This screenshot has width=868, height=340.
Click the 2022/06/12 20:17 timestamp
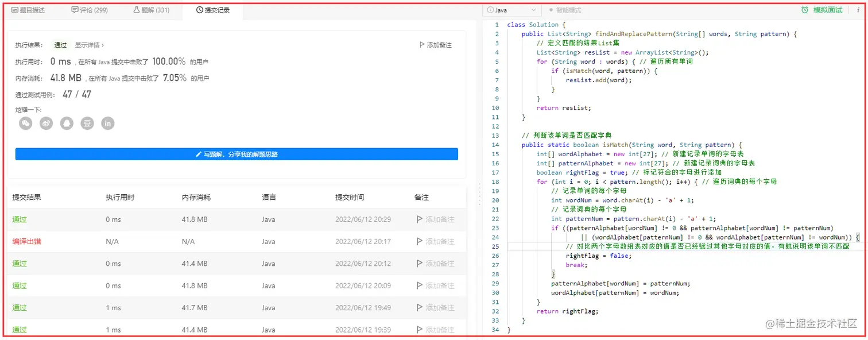[363, 242]
